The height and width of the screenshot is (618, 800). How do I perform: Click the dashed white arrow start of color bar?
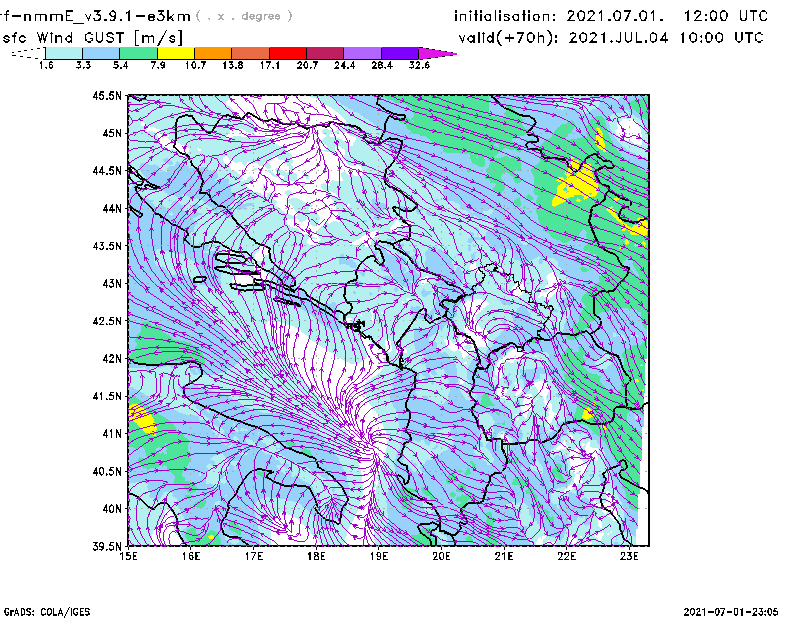[28, 53]
